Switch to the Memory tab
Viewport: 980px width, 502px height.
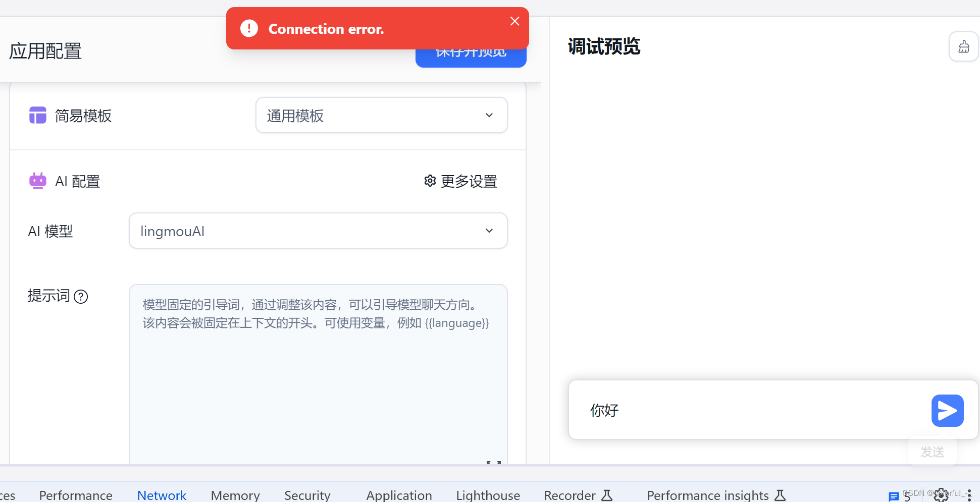point(235,495)
